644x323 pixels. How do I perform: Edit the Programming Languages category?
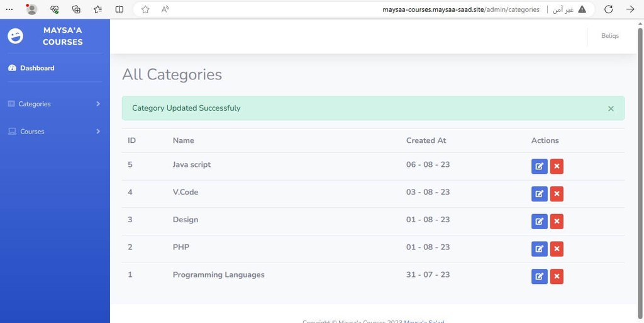(539, 276)
